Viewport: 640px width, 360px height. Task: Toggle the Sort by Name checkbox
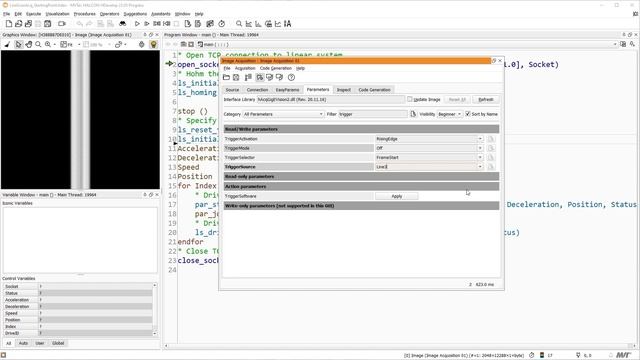pyautogui.click(x=468, y=114)
